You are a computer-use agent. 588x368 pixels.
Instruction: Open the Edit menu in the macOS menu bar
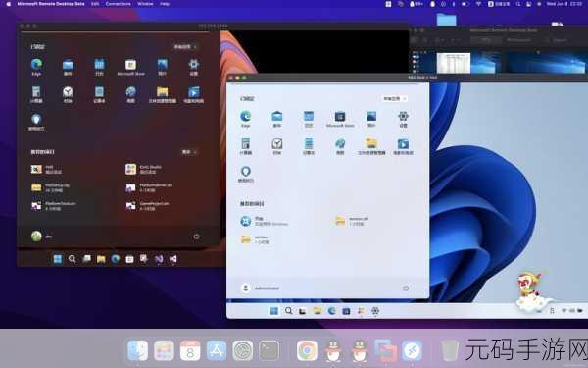click(95, 4)
